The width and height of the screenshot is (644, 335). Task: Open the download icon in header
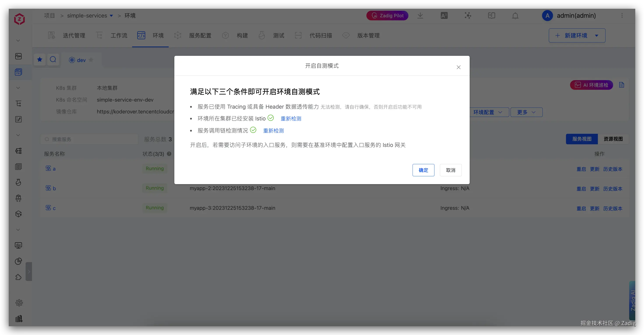point(420,16)
